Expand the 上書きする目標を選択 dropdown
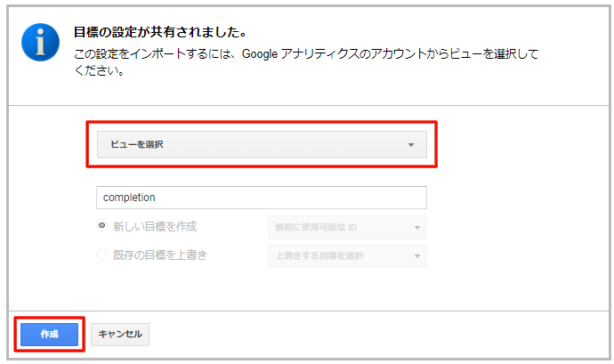Viewport: 614px width, 364px height. (x=347, y=255)
